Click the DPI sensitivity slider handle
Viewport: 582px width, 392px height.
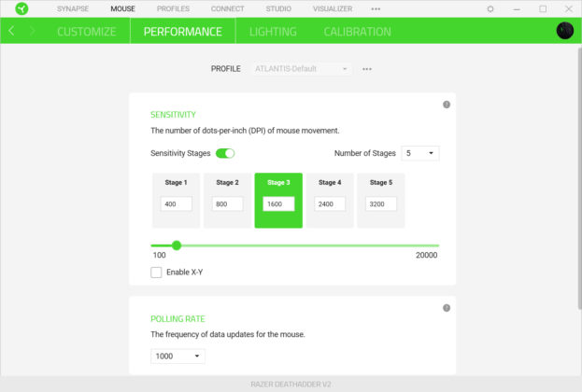(177, 246)
